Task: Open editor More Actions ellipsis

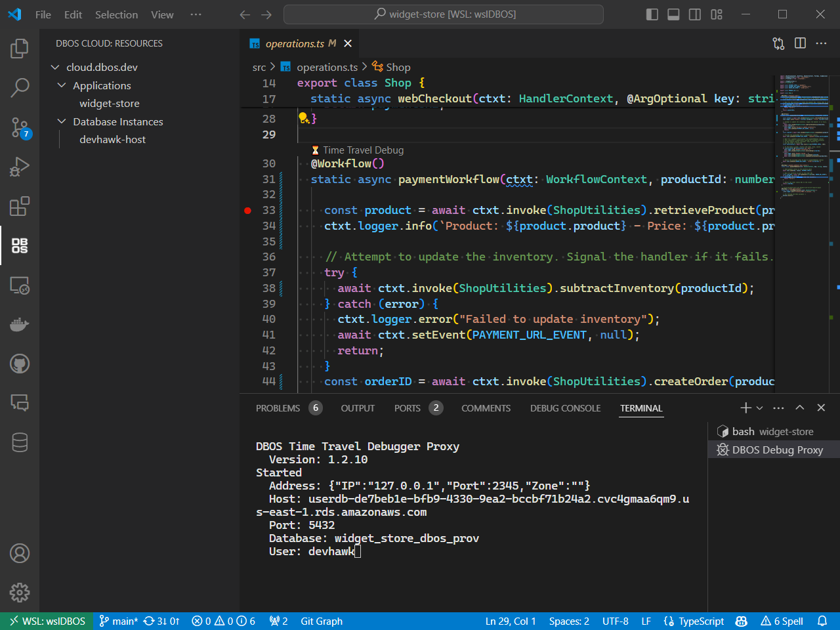Action: click(821, 43)
